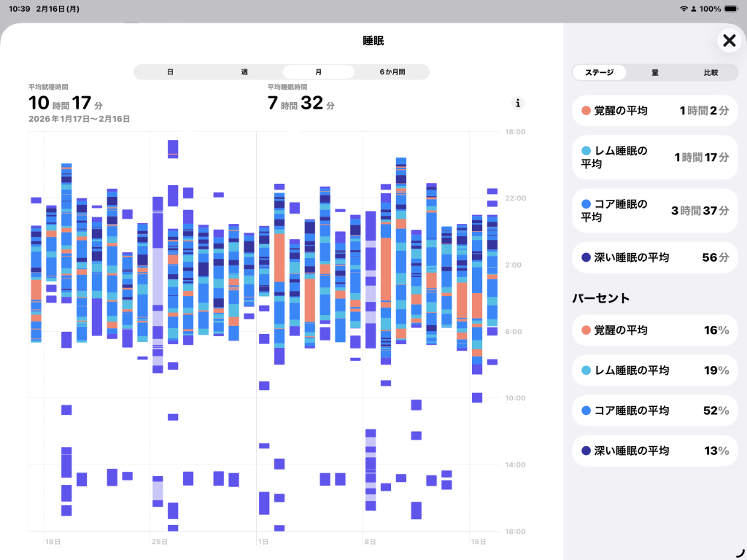Select the ステージ tab

599,73
